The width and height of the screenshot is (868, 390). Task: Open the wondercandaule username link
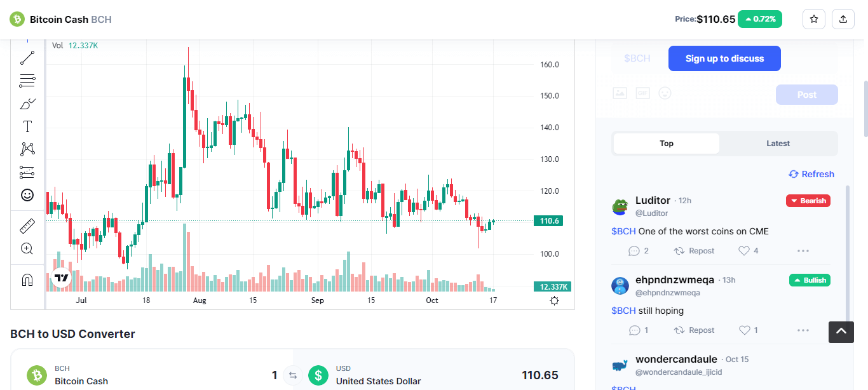pos(676,360)
